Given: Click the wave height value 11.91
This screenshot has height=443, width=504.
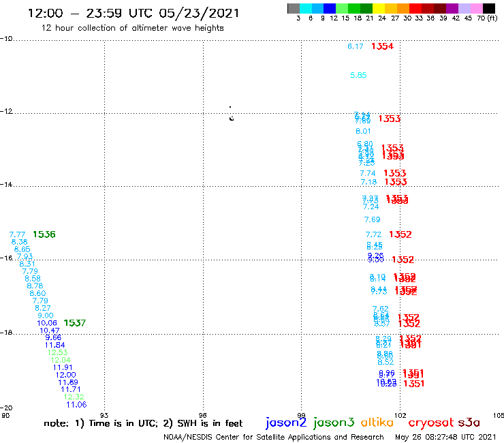Looking at the screenshot, I should [63, 367].
